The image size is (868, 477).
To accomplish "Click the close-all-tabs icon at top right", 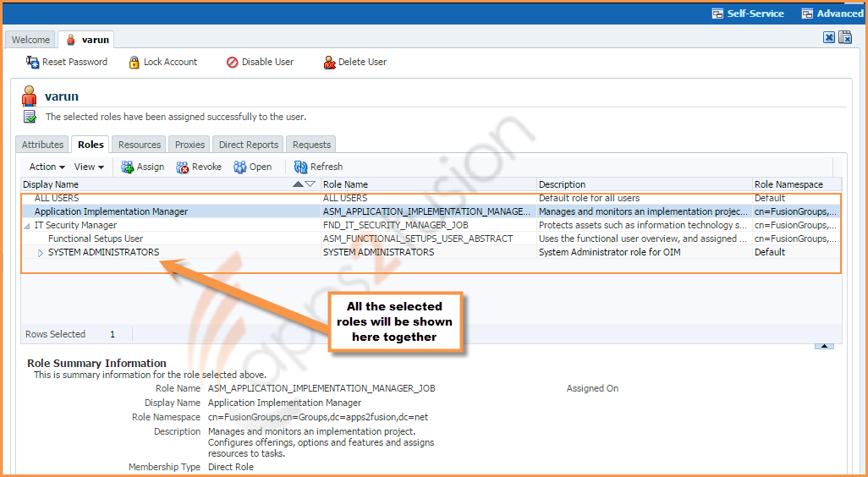I will pos(845,37).
